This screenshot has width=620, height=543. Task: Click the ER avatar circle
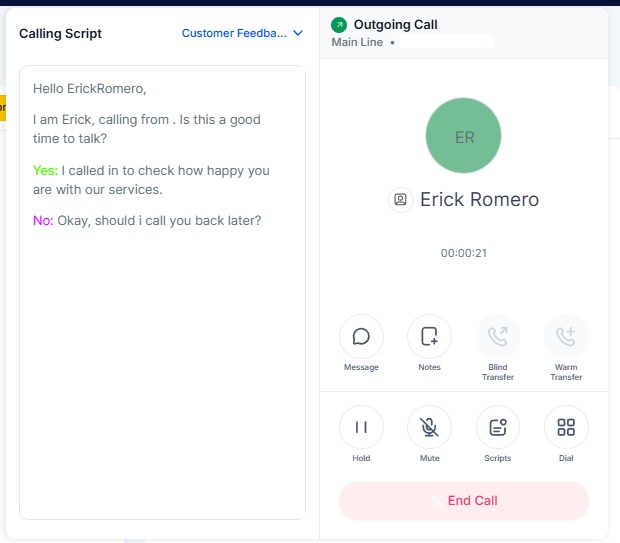[463, 136]
